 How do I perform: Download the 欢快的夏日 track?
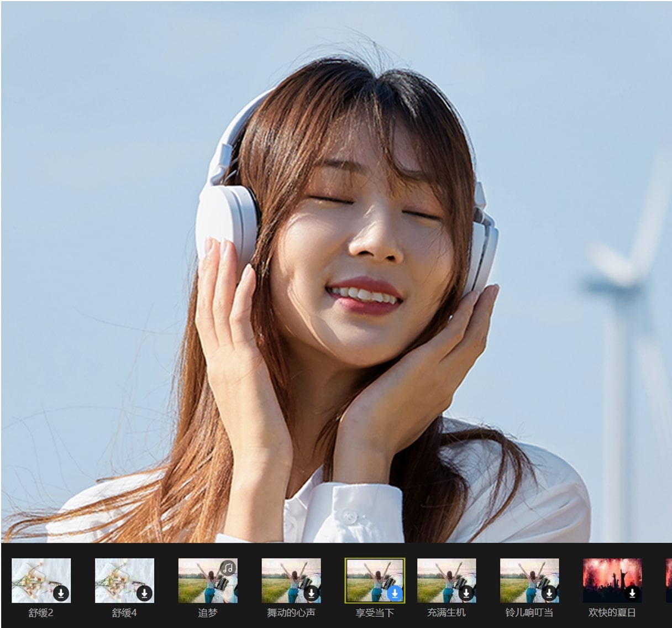pyautogui.click(x=632, y=594)
